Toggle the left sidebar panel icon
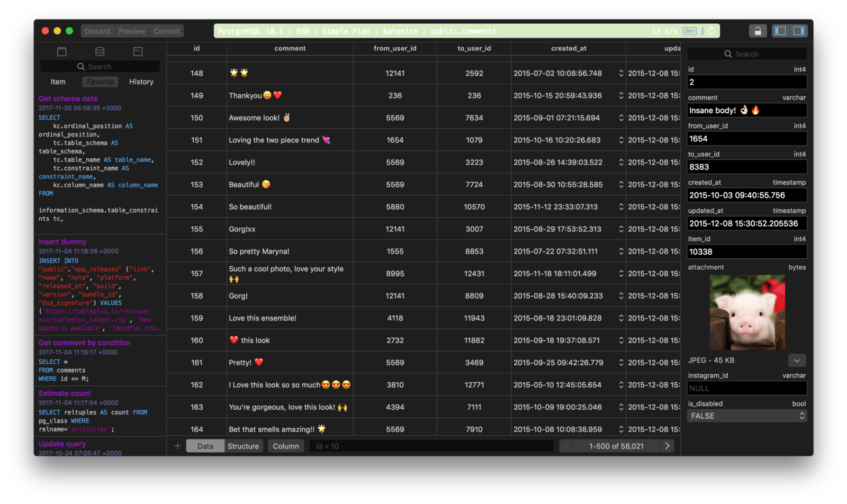Image resolution: width=847 pixels, height=504 pixels. point(780,31)
